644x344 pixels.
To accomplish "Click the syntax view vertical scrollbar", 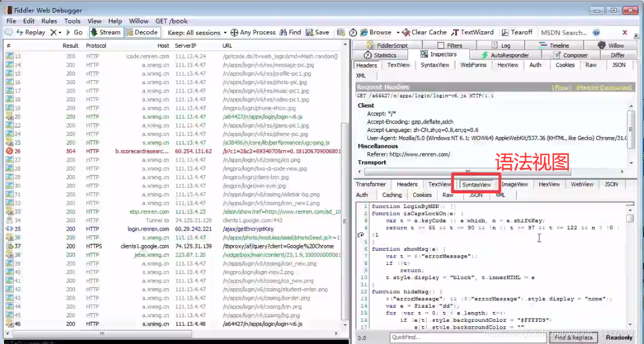I will click(x=630, y=218).
